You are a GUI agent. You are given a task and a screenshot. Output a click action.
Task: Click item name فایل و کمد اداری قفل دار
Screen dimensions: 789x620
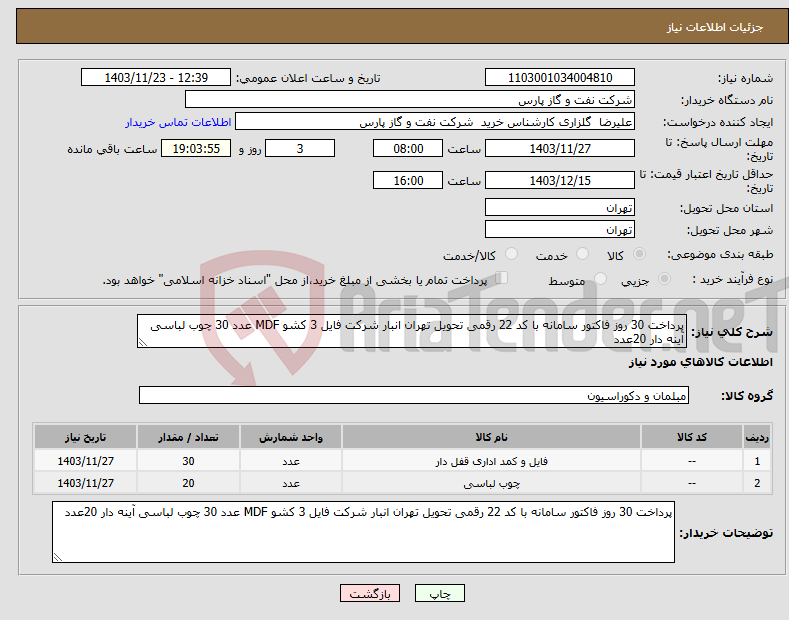click(491, 461)
